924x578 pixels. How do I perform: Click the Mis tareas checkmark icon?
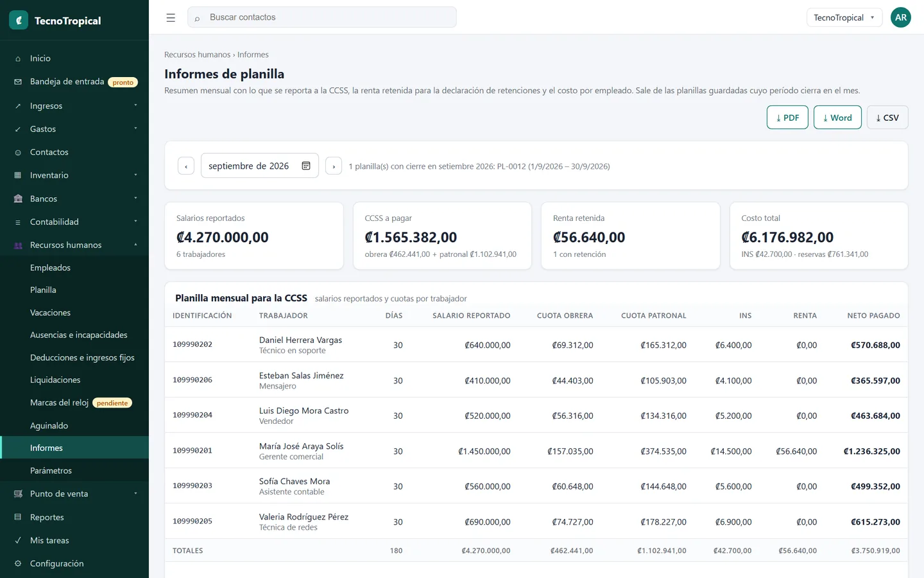[x=18, y=540]
